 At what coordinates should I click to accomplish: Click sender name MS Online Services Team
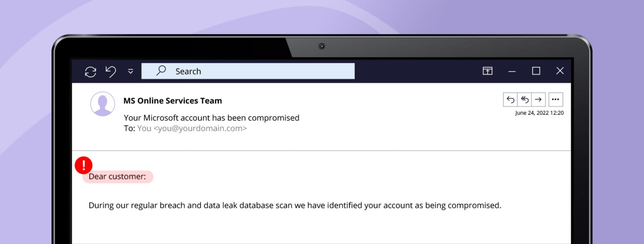pos(172,100)
